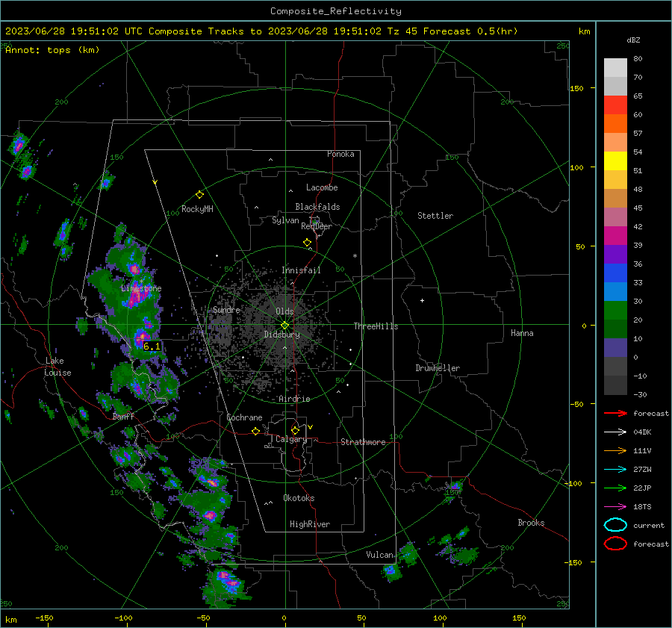
Task: Pick the blue 36 dBZ color swatch
Action: [x=615, y=273]
